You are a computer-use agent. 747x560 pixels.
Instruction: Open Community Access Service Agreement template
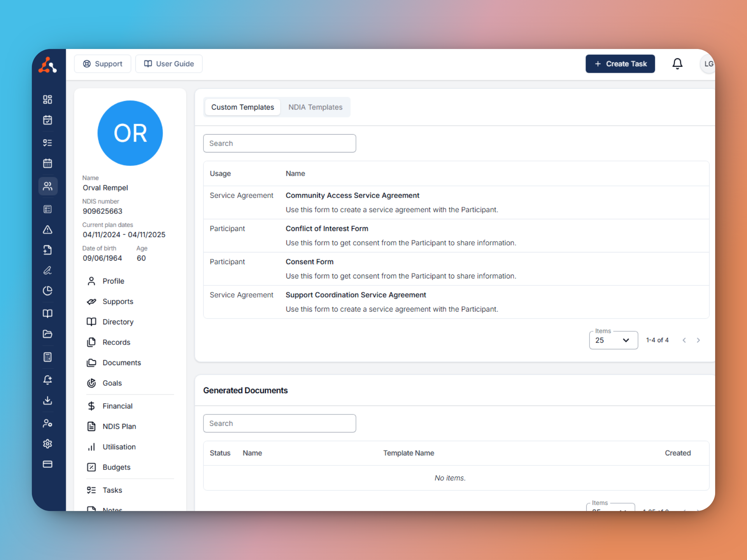pyautogui.click(x=352, y=196)
